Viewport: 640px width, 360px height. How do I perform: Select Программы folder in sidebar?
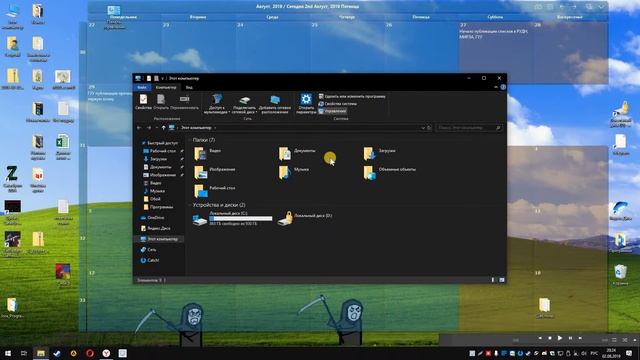point(158,207)
